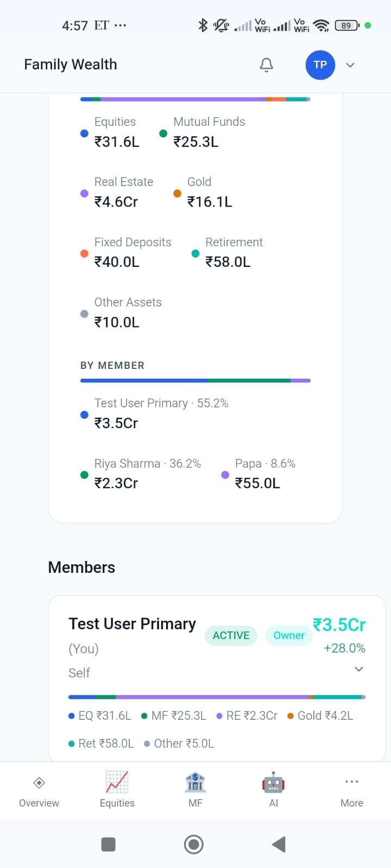The image size is (391, 868).
Task: Tap the TP profile avatar
Action: 320,65
